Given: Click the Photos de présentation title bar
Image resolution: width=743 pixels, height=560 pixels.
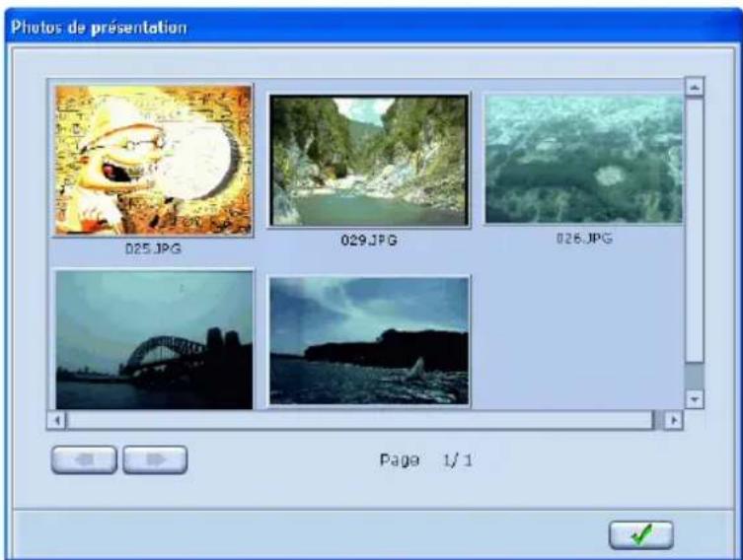Looking at the screenshot, I should (x=371, y=27).
